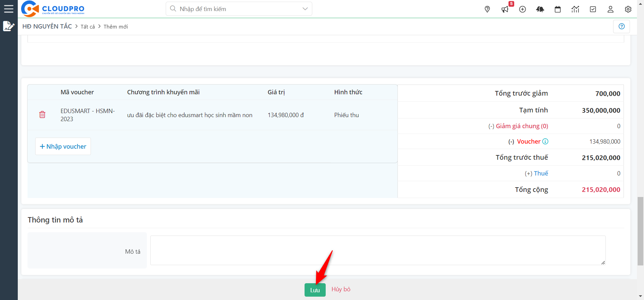Open the 'Tất cả' breadcrumb link
Screen dimensions: 644x300
[88, 27]
